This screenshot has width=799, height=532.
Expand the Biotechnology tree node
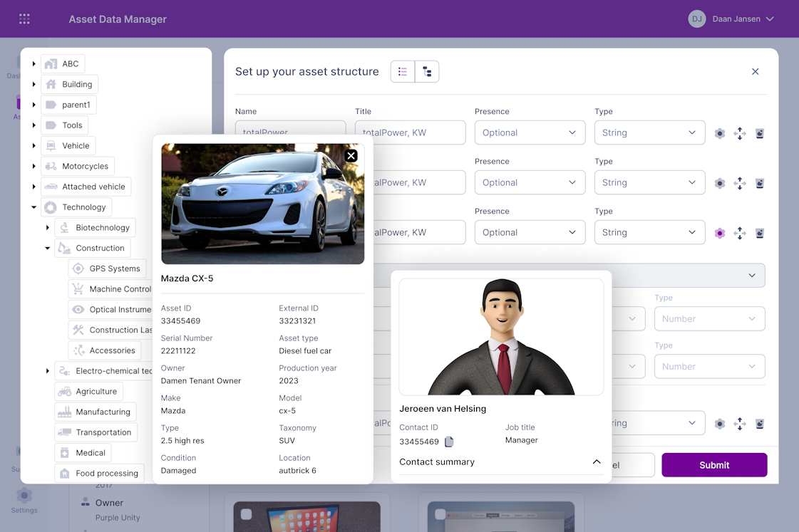[x=47, y=228]
